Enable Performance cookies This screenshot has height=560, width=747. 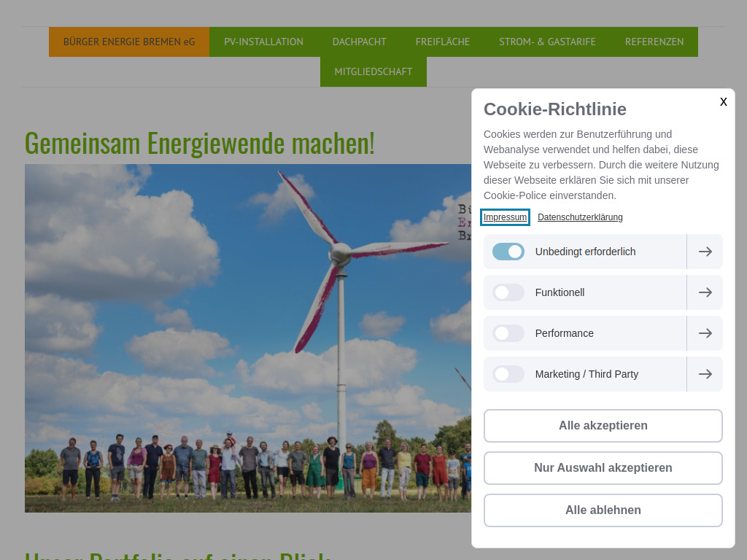tap(508, 333)
